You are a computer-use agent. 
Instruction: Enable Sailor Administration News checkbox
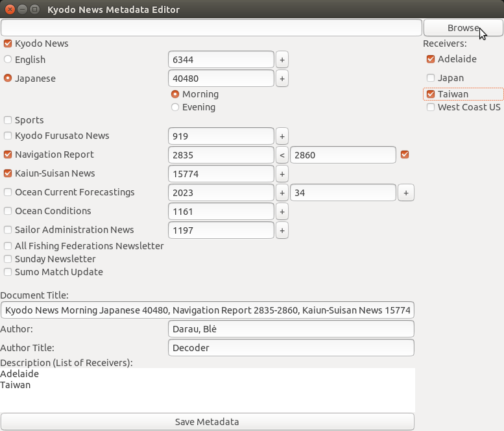8,230
